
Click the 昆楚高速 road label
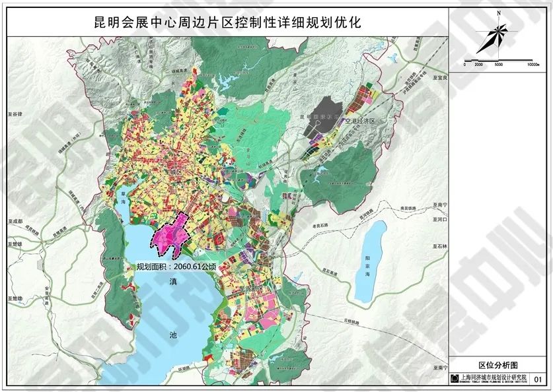[x=59, y=232]
